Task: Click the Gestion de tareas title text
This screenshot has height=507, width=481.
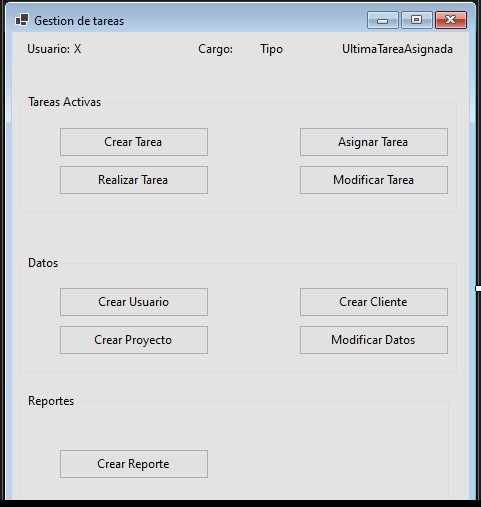Action: 79,21
